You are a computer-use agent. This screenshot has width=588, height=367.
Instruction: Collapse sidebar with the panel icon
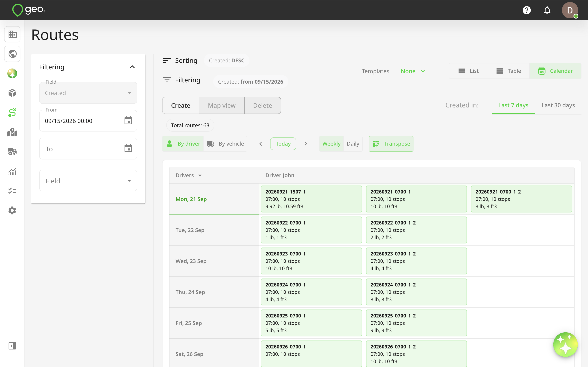tap(12, 346)
